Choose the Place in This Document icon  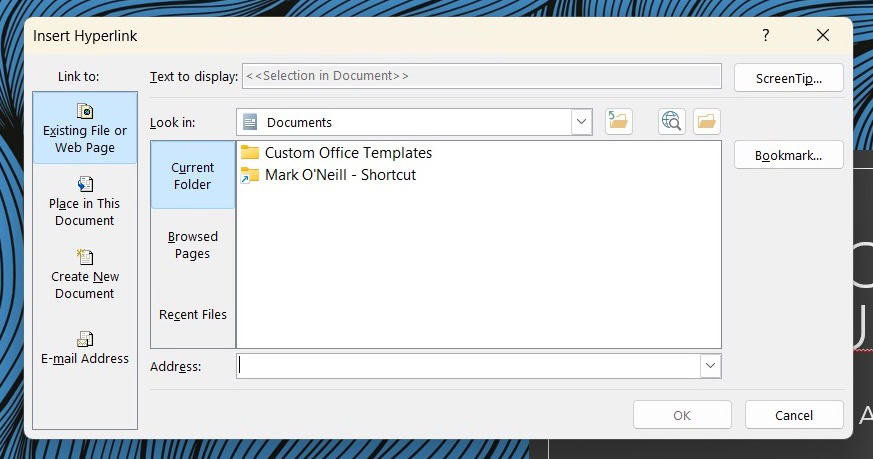pos(85,184)
